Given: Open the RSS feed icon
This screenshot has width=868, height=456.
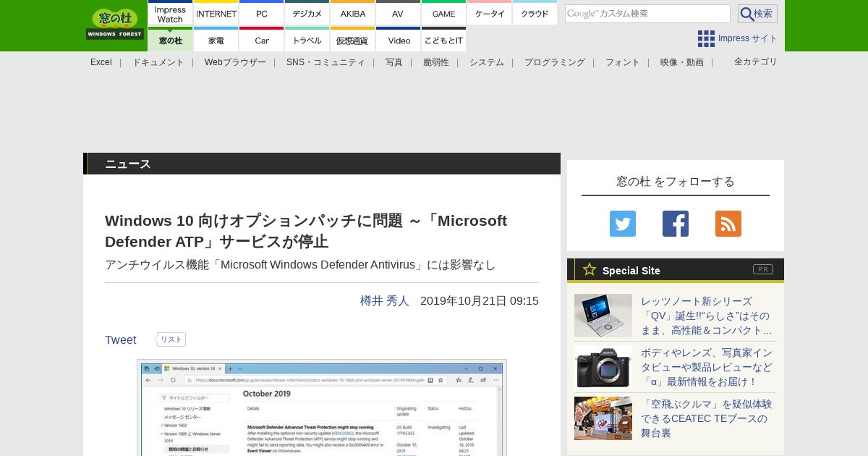Looking at the screenshot, I should [x=728, y=224].
